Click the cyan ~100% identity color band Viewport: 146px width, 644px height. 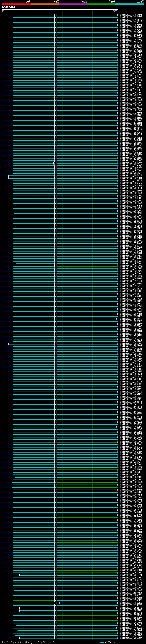click(130, 4)
